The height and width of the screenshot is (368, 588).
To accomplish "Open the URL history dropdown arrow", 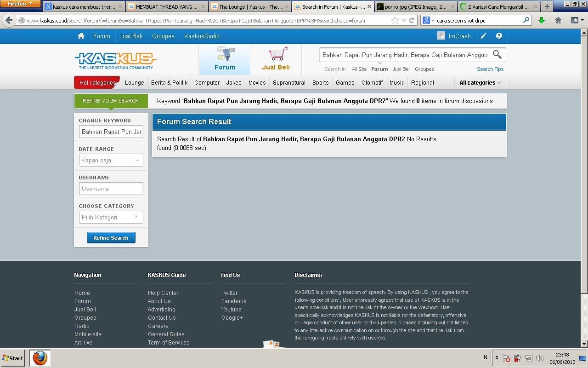I will click(x=404, y=20).
